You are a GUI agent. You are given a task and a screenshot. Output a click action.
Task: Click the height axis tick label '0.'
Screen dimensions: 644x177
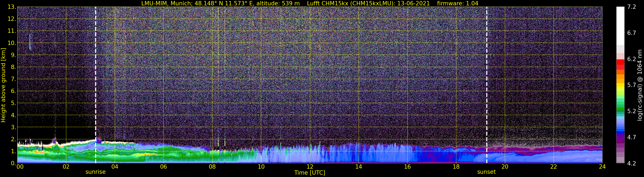13,163
